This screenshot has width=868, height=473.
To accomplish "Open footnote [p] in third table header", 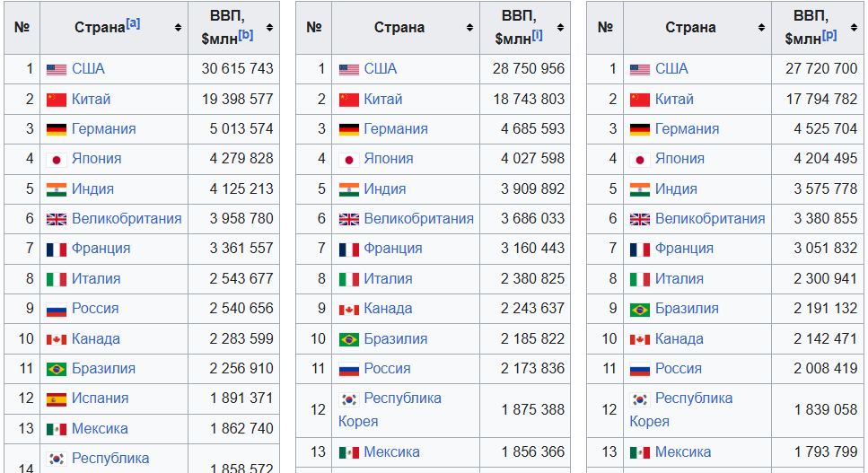I will (x=829, y=35).
